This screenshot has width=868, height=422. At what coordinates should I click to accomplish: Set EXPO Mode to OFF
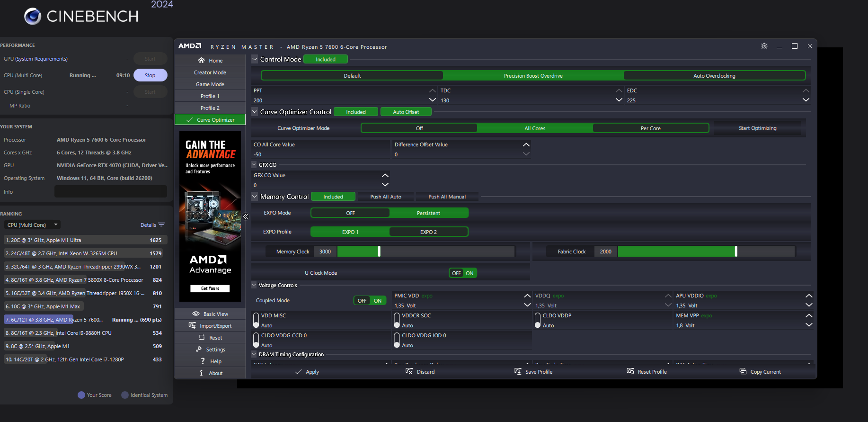point(350,213)
